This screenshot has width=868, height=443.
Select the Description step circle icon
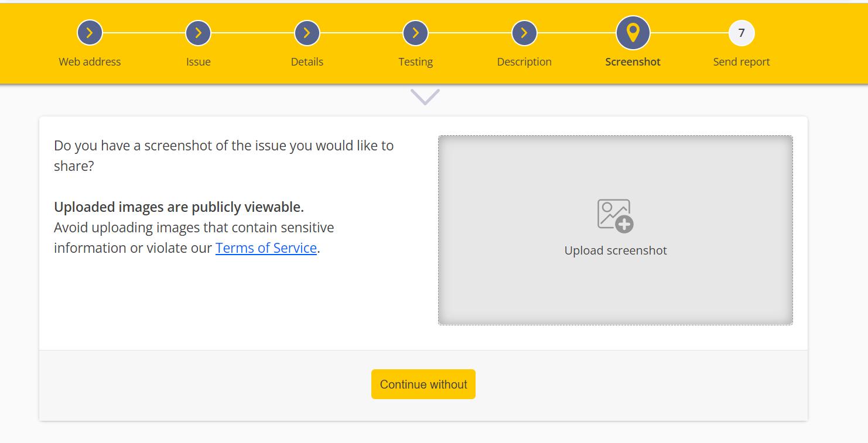point(524,33)
